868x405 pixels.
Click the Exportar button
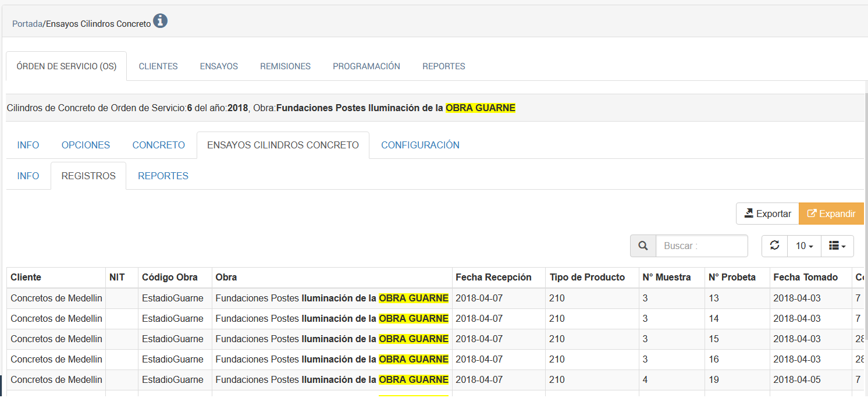[767, 214]
